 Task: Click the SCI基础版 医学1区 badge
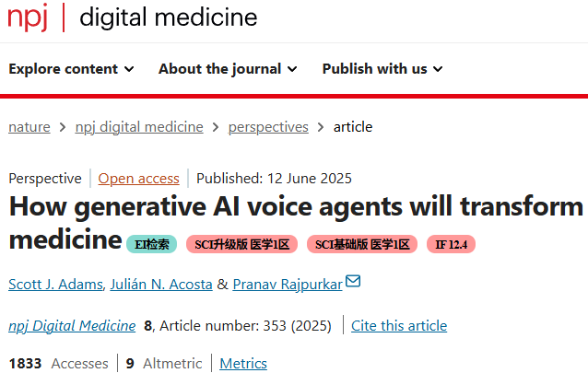point(362,244)
